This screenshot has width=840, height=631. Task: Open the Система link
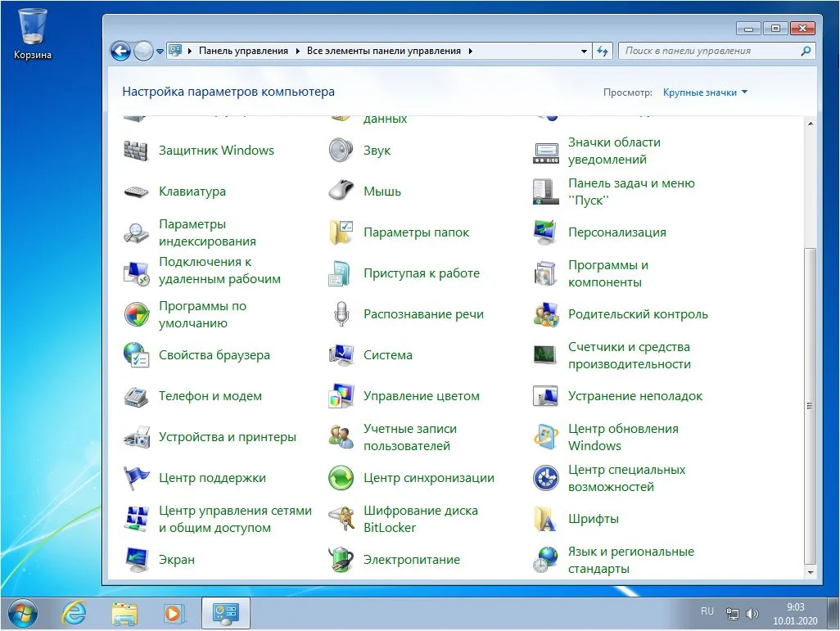[x=388, y=355]
